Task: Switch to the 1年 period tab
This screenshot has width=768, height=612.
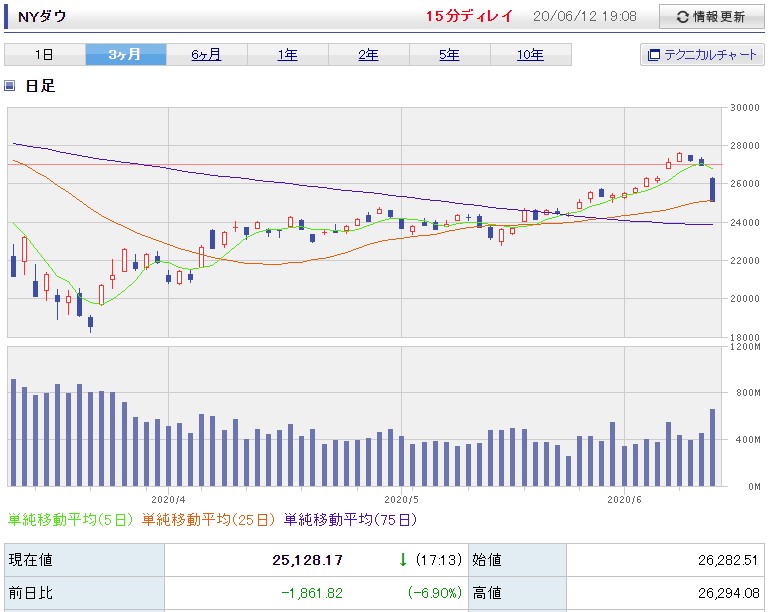Action: tap(288, 54)
